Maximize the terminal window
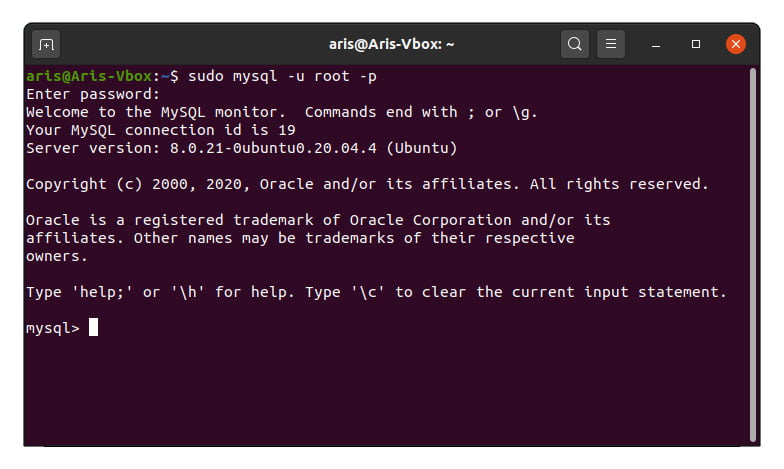Screen dimensions: 784x469 tap(696, 44)
